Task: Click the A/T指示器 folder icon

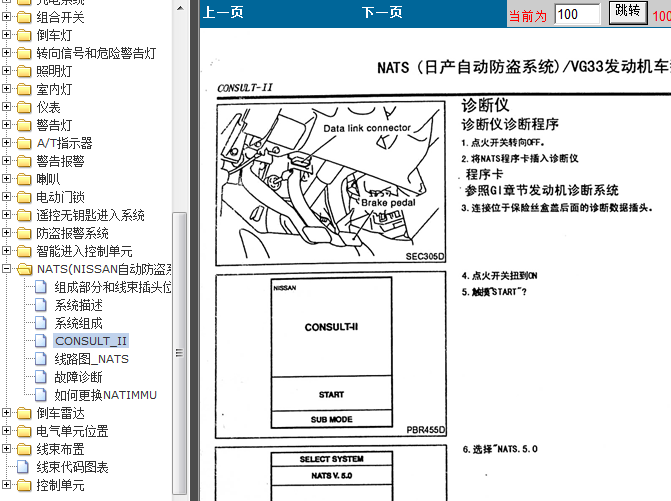Action: (24, 143)
